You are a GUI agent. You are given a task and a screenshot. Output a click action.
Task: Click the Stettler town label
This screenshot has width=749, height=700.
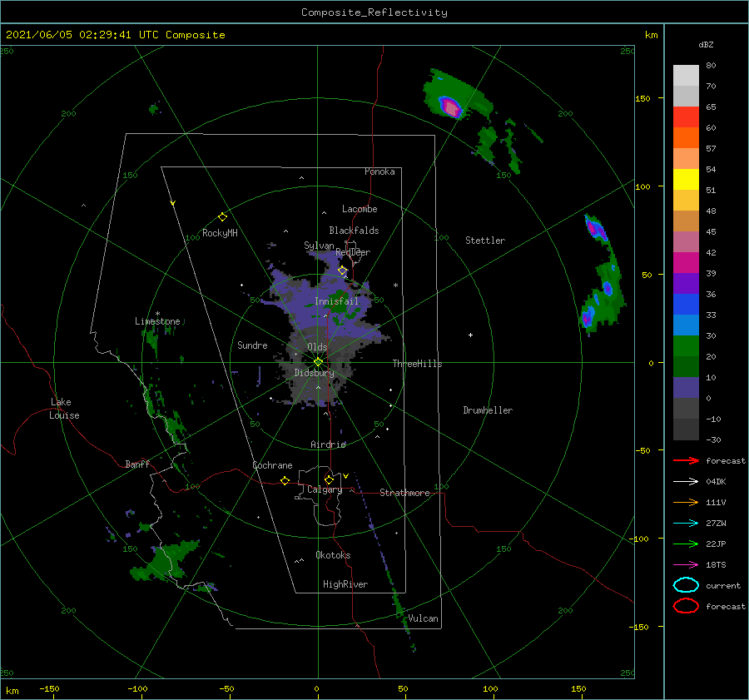(x=485, y=241)
